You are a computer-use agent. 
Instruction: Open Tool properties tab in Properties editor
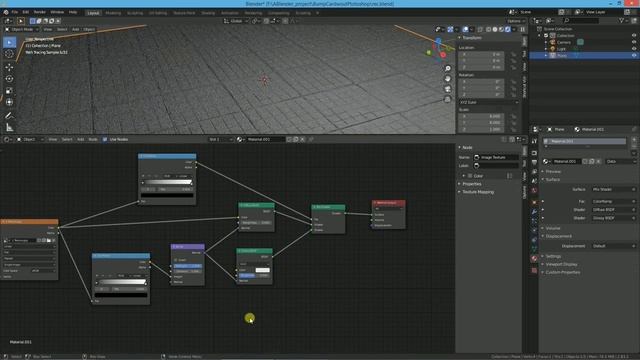(x=534, y=141)
